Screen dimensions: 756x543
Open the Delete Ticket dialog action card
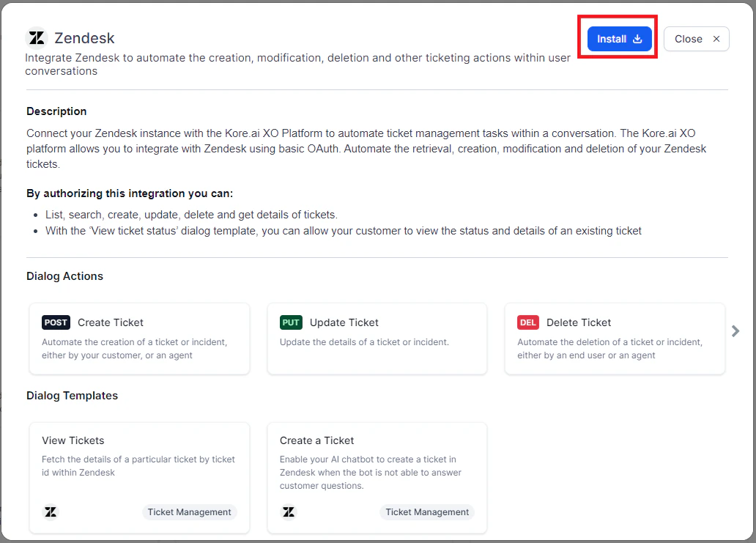point(615,339)
